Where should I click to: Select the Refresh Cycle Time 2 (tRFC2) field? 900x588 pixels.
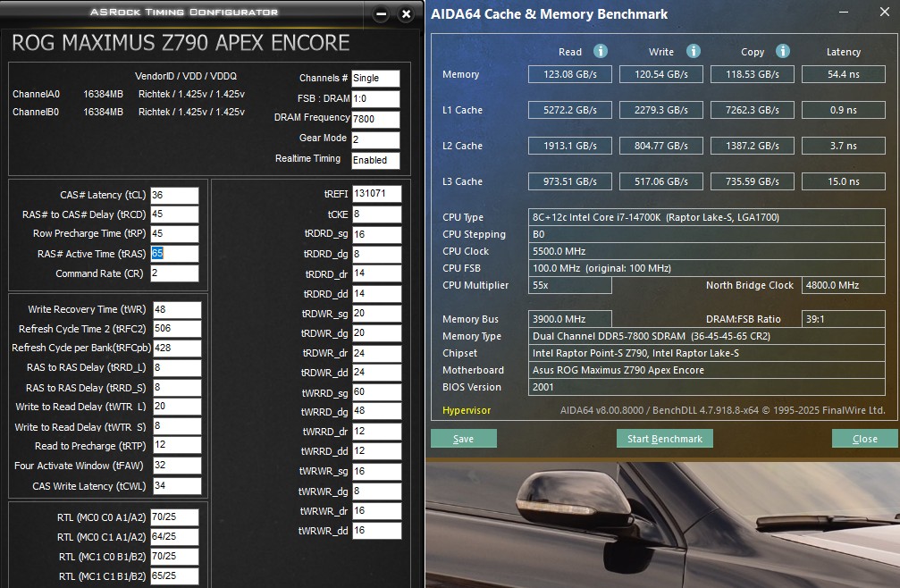177,329
